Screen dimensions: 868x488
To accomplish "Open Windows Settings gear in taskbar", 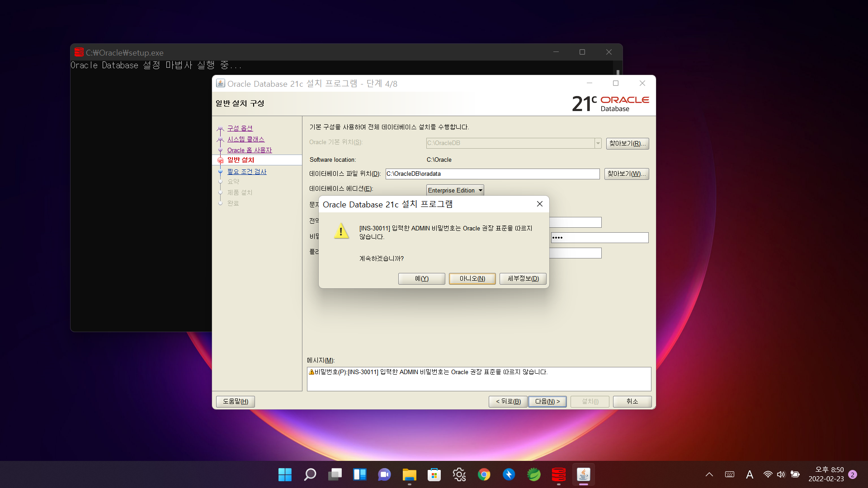I will [459, 474].
